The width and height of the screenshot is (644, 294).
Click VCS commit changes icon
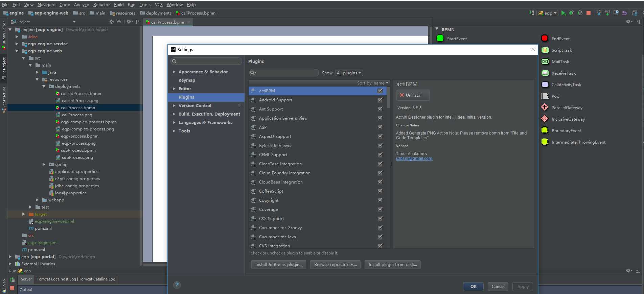[607, 13]
